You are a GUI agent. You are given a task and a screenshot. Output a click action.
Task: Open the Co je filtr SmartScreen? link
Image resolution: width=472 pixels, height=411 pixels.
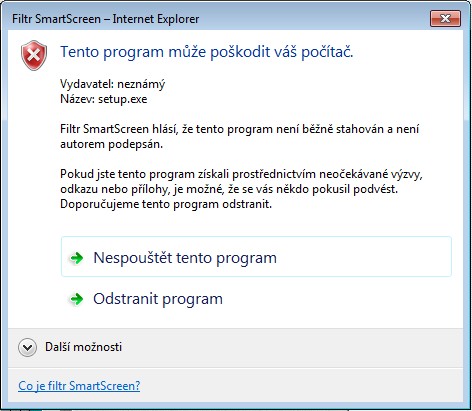pyautogui.click(x=79, y=386)
